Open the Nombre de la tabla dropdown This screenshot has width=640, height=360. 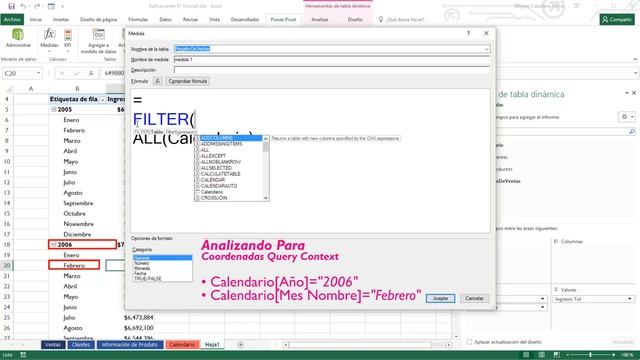487,49
